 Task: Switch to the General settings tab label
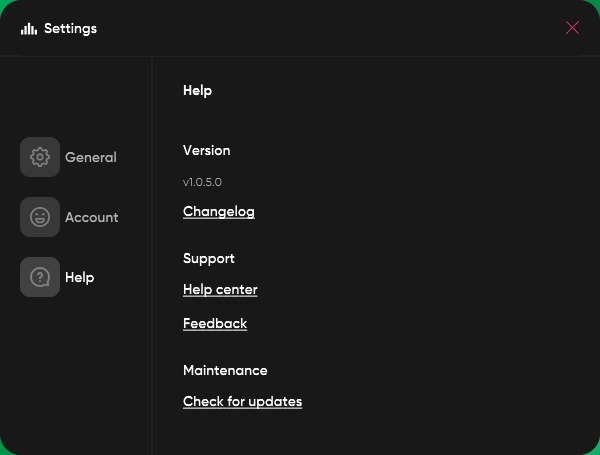pyautogui.click(x=91, y=157)
